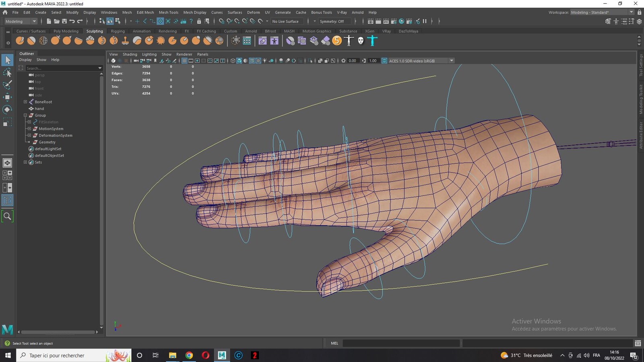This screenshot has width=644, height=362.
Task: Expand the DeformationSystem node
Action: [29, 136]
